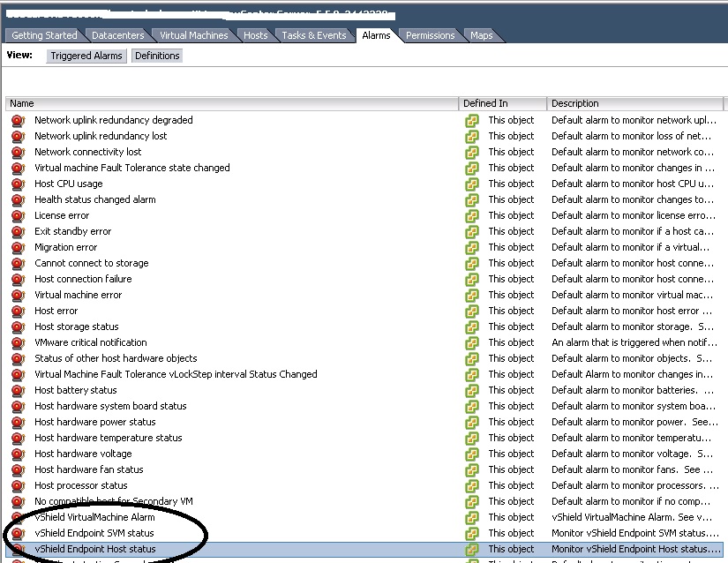The height and width of the screenshot is (563, 728).
Task: Click vCenter object icon in Host processor status row
Action: [x=472, y=485]
